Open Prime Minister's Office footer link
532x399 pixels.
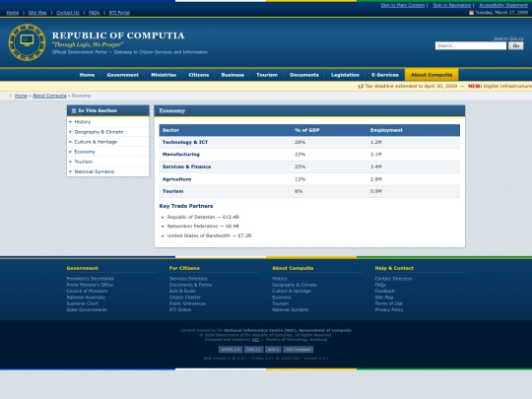coord(90,285)
